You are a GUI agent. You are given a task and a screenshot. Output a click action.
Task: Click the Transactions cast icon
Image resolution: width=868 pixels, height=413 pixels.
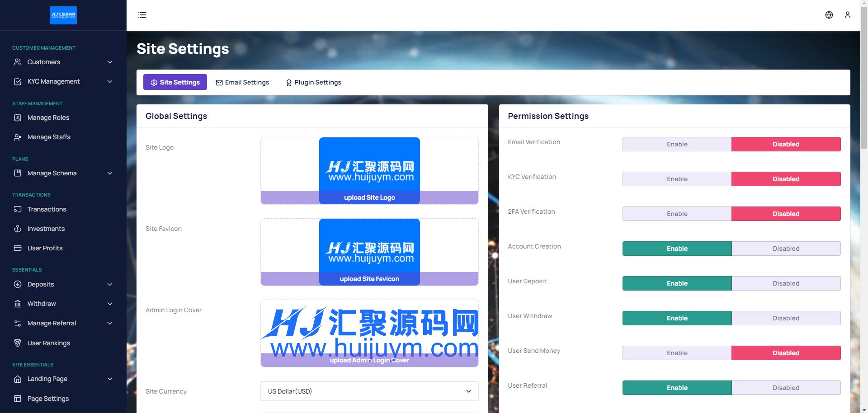(x=18, y=209)
